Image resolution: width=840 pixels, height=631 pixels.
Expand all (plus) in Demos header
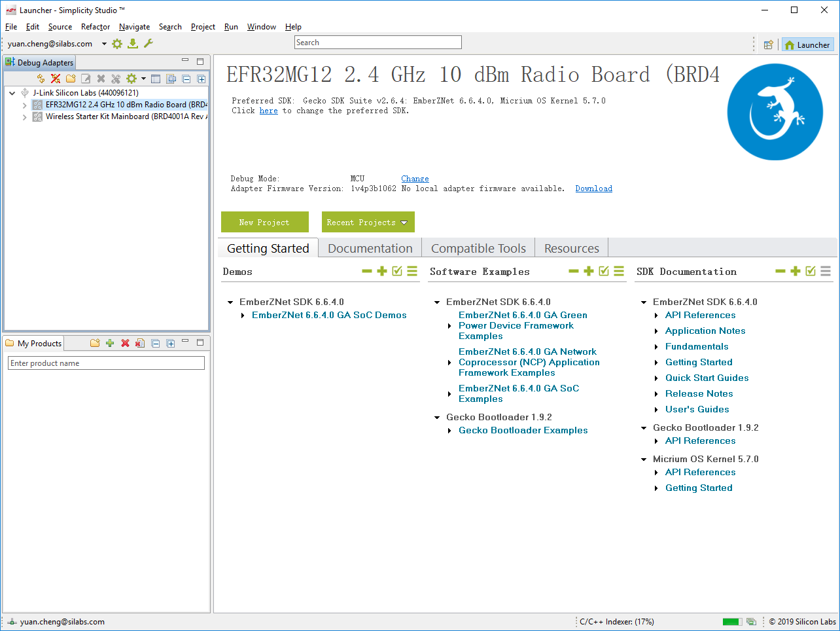382,271
